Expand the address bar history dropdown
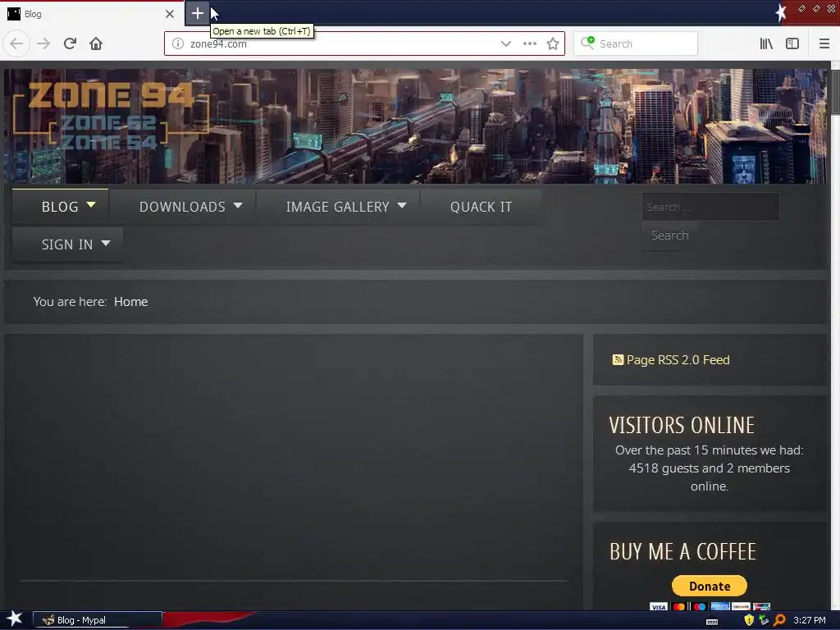The height and width of the screenshot is (630, 840). click(x=505, y=44)
